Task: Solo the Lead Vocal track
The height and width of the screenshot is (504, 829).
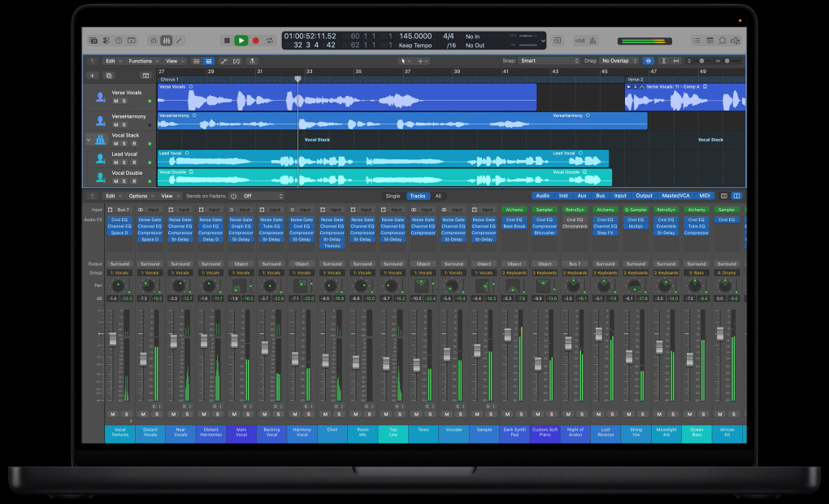Action: pos(124,163)
